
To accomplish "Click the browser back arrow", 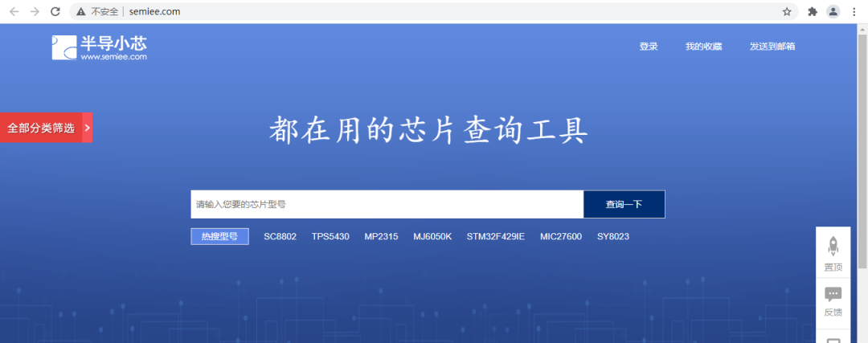I will pyautogui.click(x=14, y=11).
